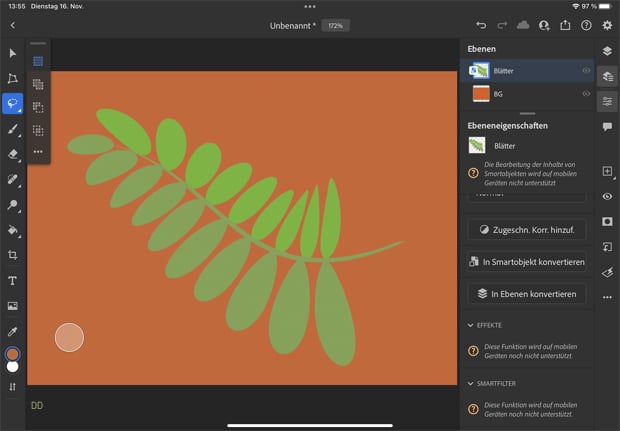Screen dimensions: 620x431
Task: Select the Brush tool
Action: (13, 129)
